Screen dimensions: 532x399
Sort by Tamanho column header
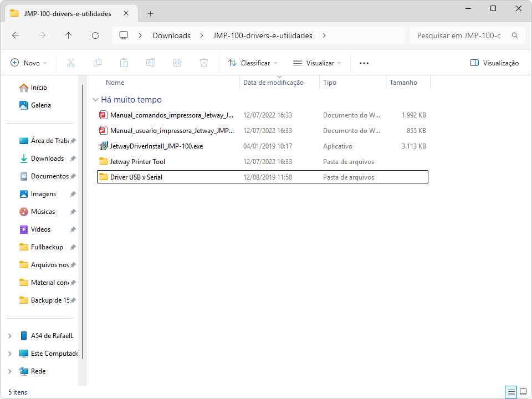(403, 83)
